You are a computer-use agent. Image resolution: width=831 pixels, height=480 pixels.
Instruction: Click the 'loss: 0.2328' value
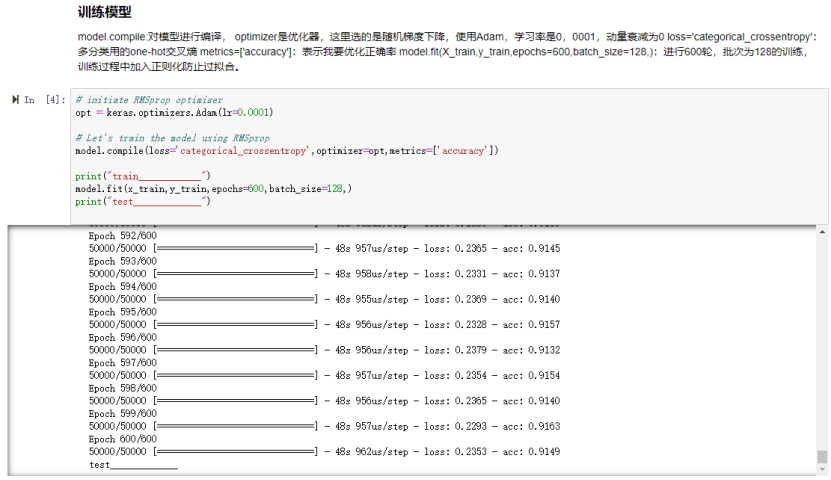[455, 325]
